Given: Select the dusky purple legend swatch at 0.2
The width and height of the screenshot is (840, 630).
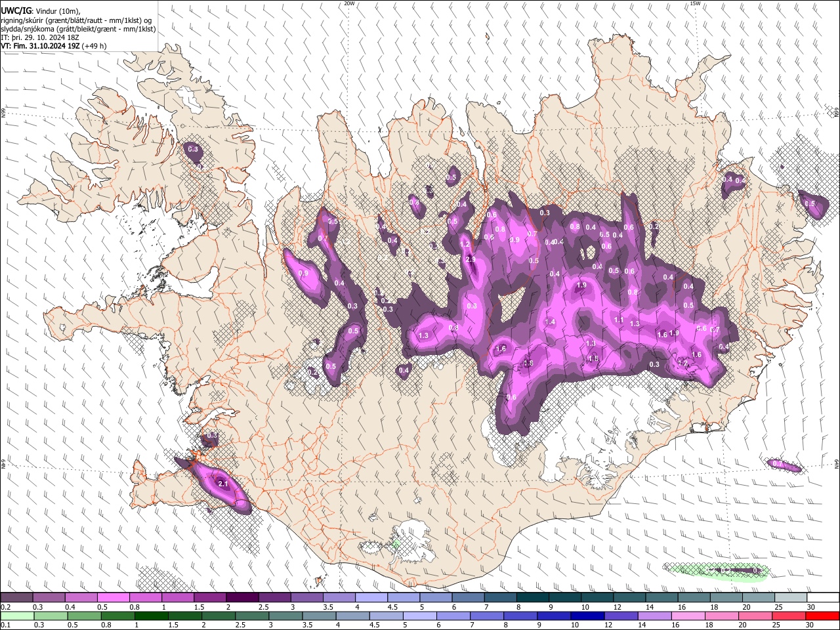Looking at the screenshot, I should pos(16,598).
